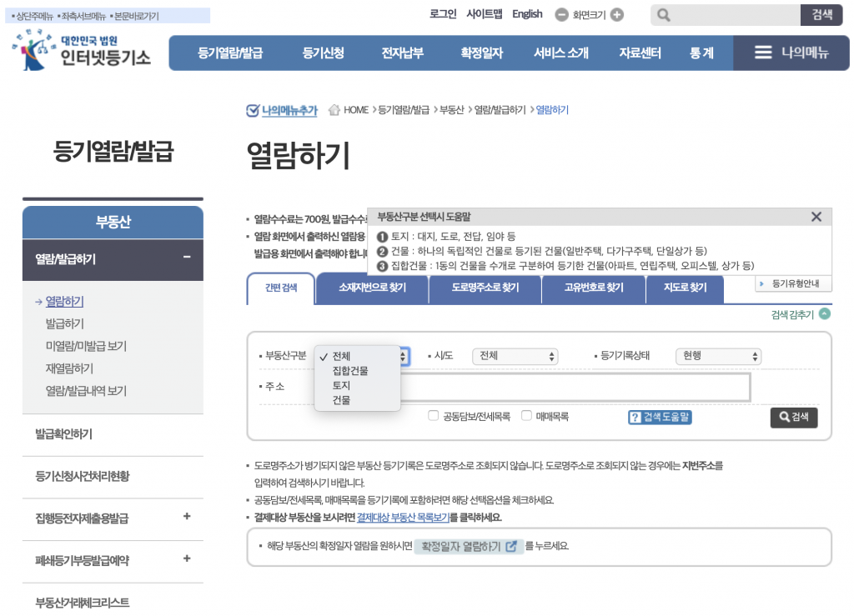The image size is (854, 616).
Task: Decrease screen size with minus icon
Action: point(561,15)
